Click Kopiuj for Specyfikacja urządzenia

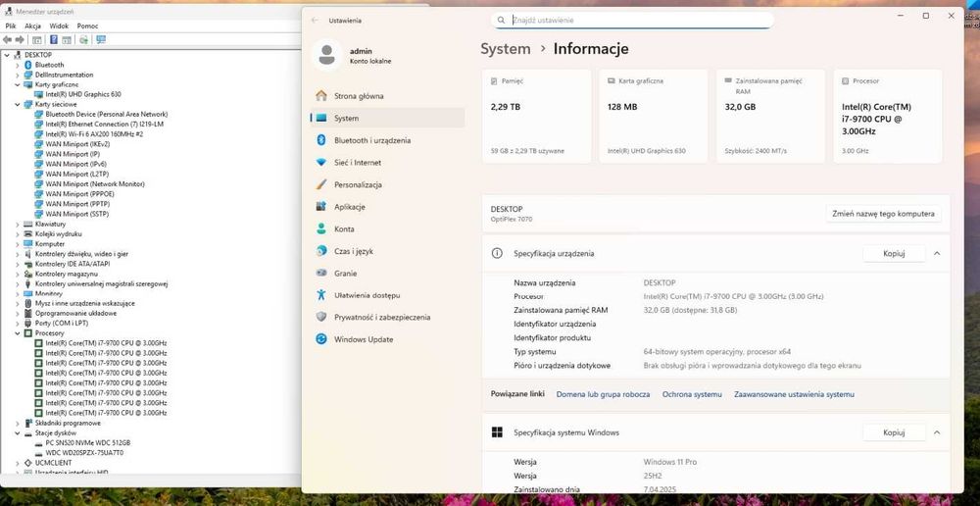tap(894, 253)
